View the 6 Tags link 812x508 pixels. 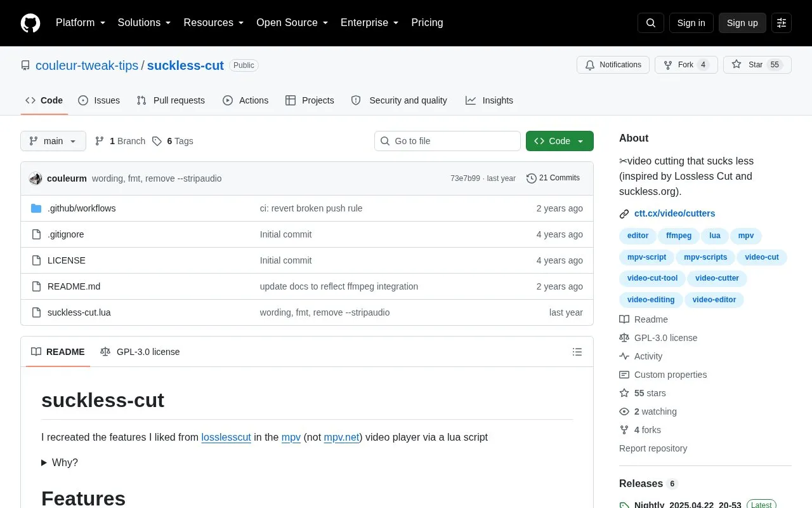point(173,141)
